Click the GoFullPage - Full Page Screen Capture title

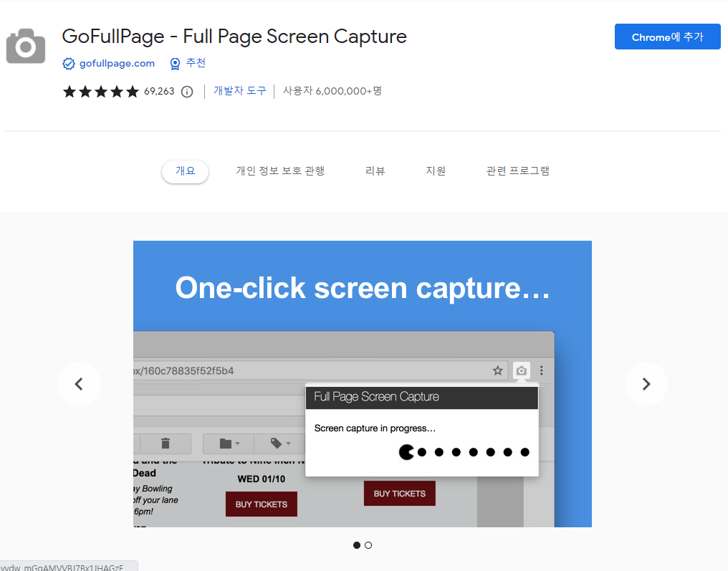(234, 37)
